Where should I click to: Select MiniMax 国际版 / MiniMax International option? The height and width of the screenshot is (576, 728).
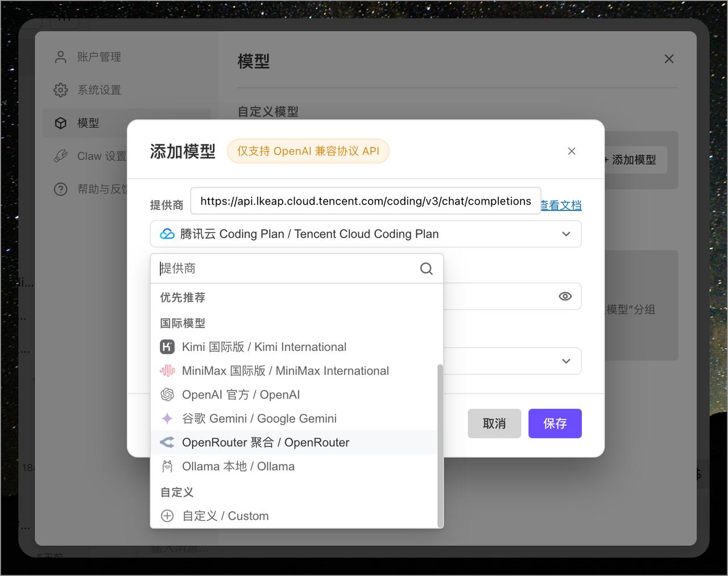294,371
